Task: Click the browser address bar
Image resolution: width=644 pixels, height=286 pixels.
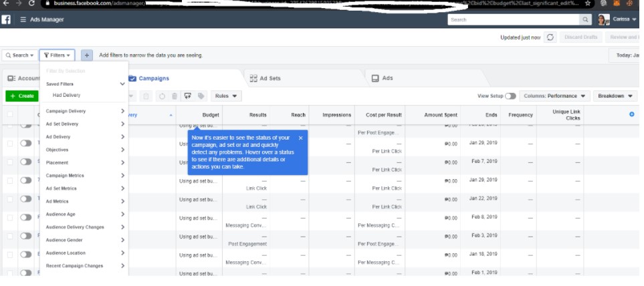Action: click(312, 3)
